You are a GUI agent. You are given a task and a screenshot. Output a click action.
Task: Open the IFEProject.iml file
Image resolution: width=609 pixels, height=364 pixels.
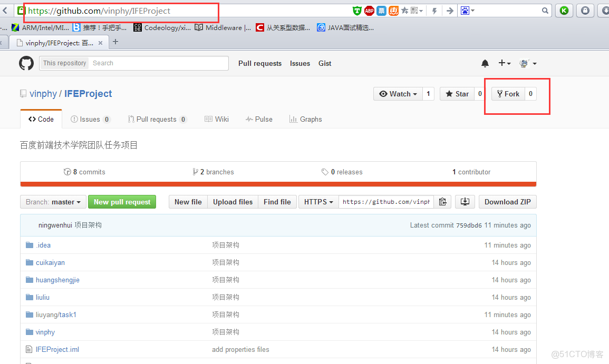57,350
